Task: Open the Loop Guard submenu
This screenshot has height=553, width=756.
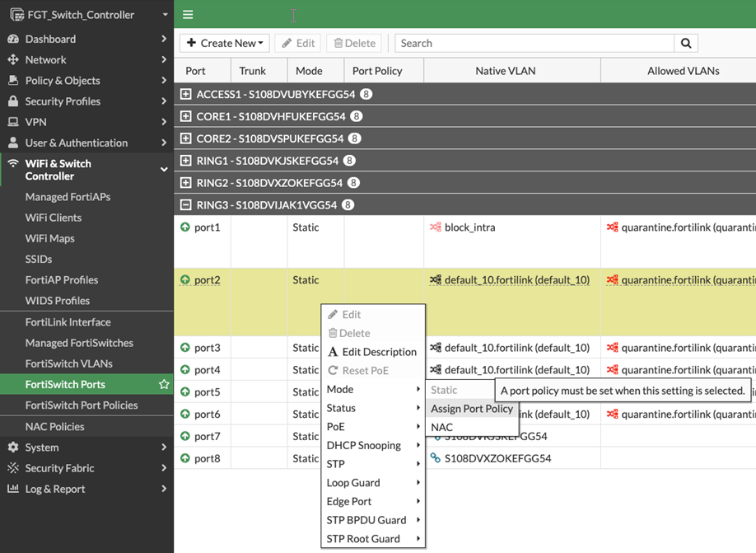Action: [x=373, y=483]
